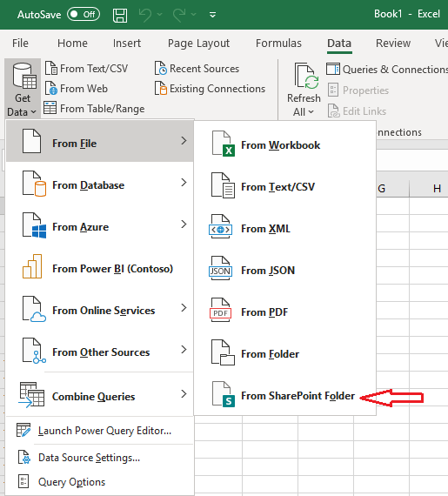Open the Redo history dropdown arrow
The width and height of the screenshot is (448, 496).
tap(194, 15)
